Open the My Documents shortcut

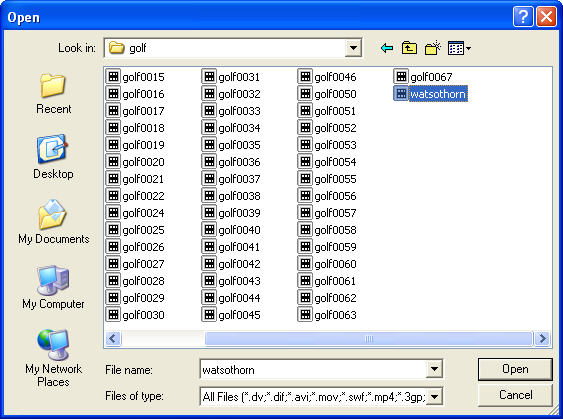click(53, 222)
